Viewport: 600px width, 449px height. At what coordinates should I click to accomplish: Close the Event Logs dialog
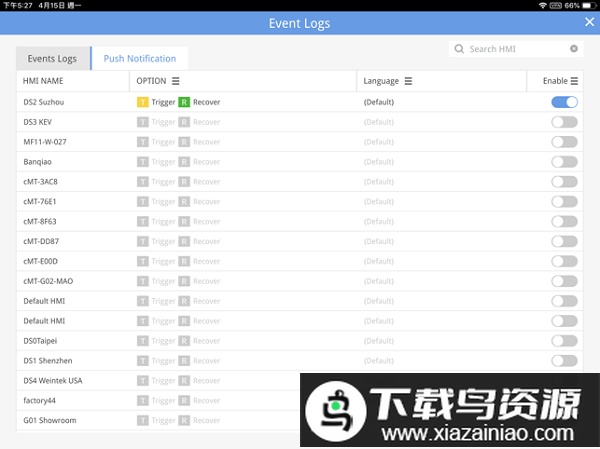[x=589, y=22]
